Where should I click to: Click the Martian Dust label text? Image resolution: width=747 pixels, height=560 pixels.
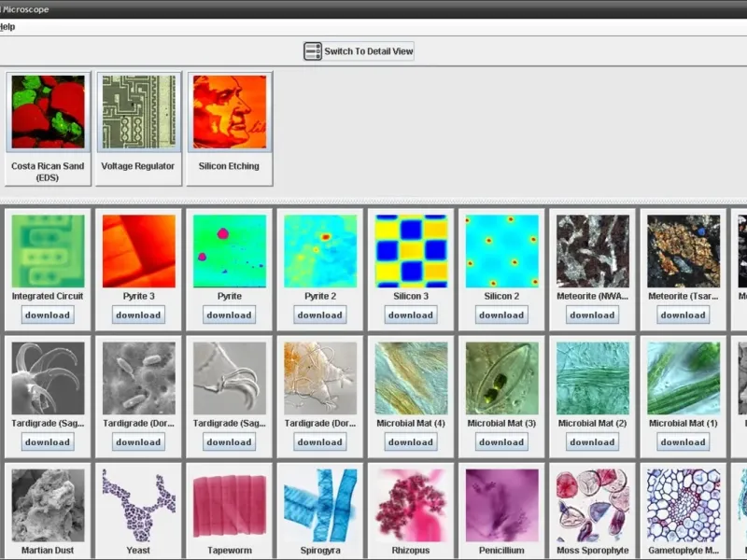coord(48,551)
